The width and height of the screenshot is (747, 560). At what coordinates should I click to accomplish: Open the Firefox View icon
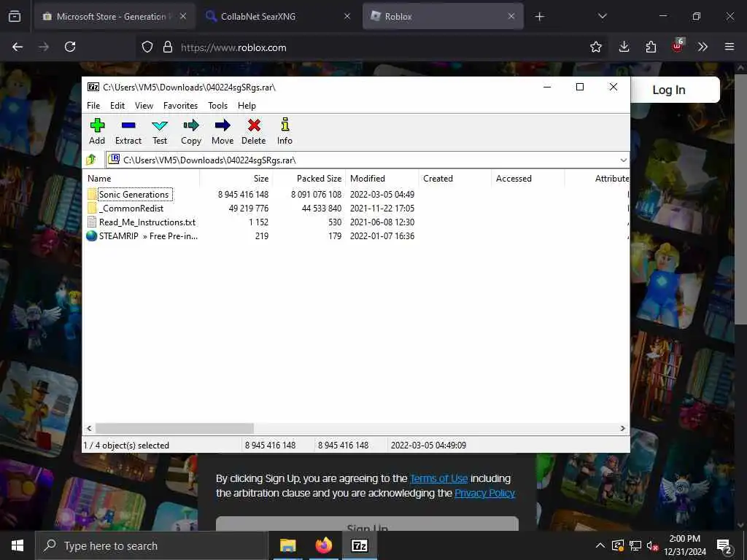click(x=15, y=16)
